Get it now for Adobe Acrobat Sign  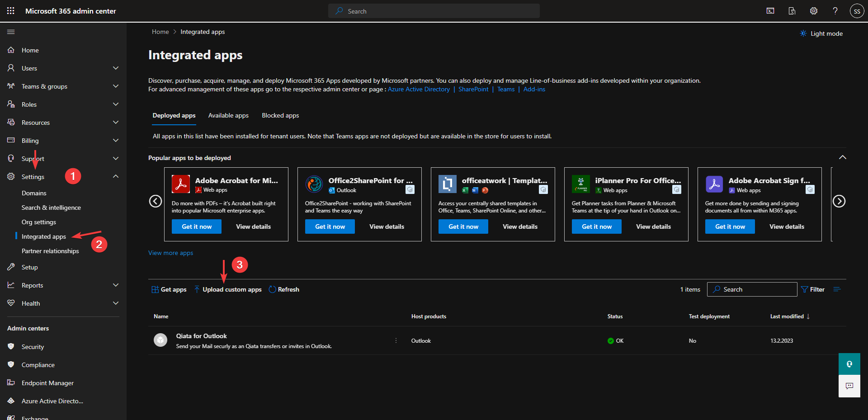(730, 227)
